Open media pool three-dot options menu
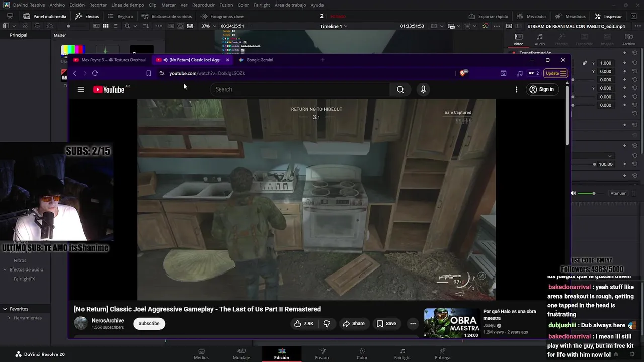Viewport: 644px width, 362px height. point(158,26)
